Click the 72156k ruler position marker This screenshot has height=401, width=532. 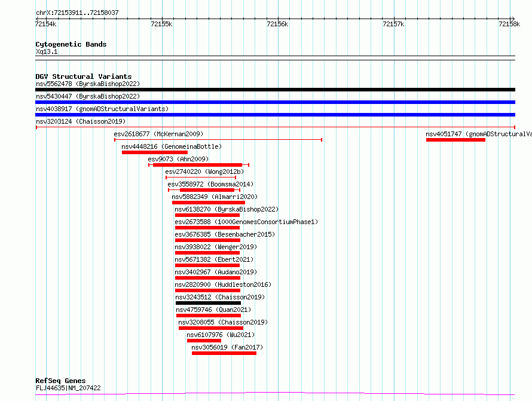tap(277, 24)
